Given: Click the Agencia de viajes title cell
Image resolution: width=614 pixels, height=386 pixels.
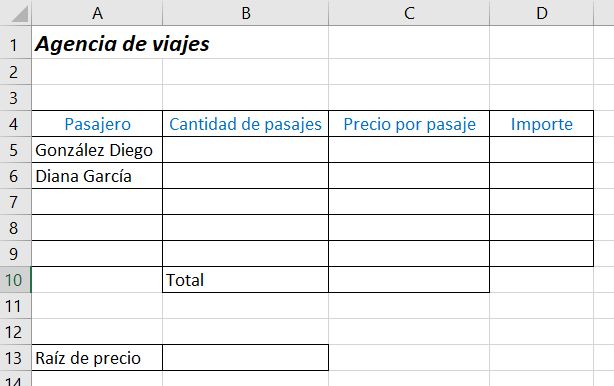Looking at the screenshot, I should pos(97,43).
